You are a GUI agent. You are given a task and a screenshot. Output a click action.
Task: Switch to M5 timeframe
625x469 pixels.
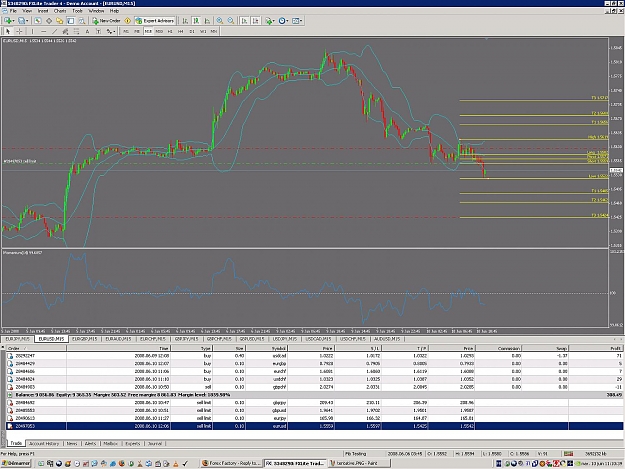(137, 31)
